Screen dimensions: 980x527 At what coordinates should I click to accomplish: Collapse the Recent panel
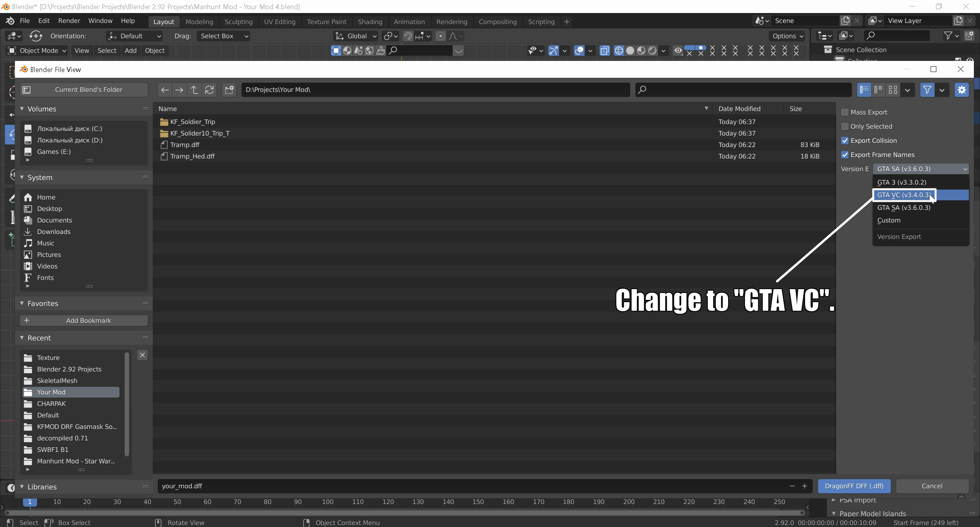click(22, 338)
